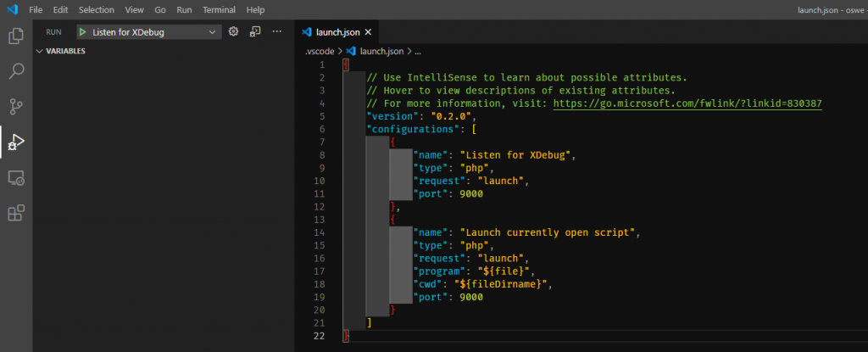The image size is (868, 352).
Task: Click the "${file}" program value
Action: (502, 271)
